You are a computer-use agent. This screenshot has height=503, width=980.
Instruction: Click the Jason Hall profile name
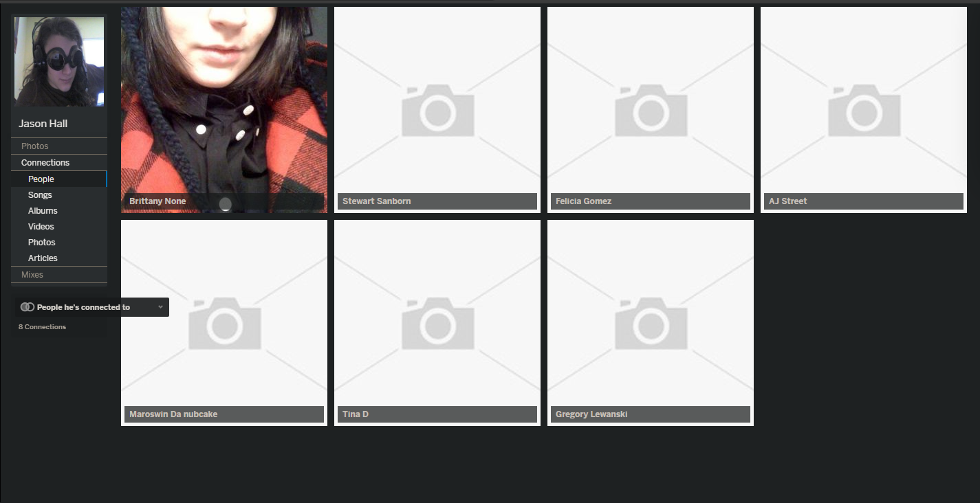coord(43,124)
